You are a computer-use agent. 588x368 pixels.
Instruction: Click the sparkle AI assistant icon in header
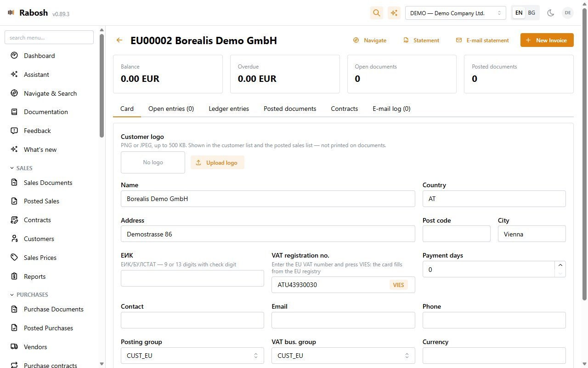(394, 13)
